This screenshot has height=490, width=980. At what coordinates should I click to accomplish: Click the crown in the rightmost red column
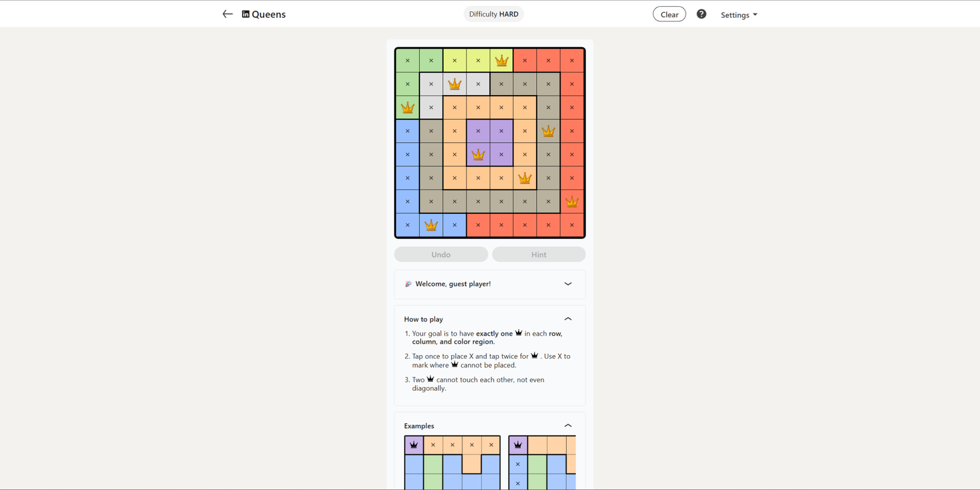pyautogui.click(x=571, y=202)
